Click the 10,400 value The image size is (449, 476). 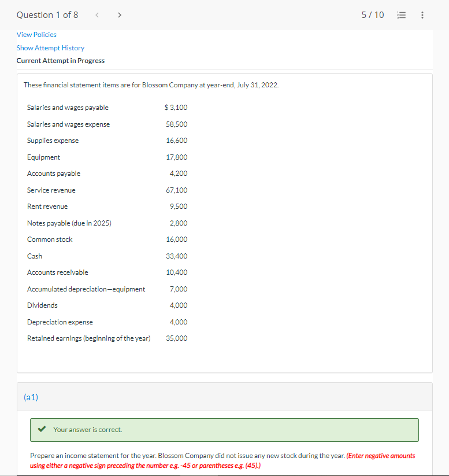(177, 272)
